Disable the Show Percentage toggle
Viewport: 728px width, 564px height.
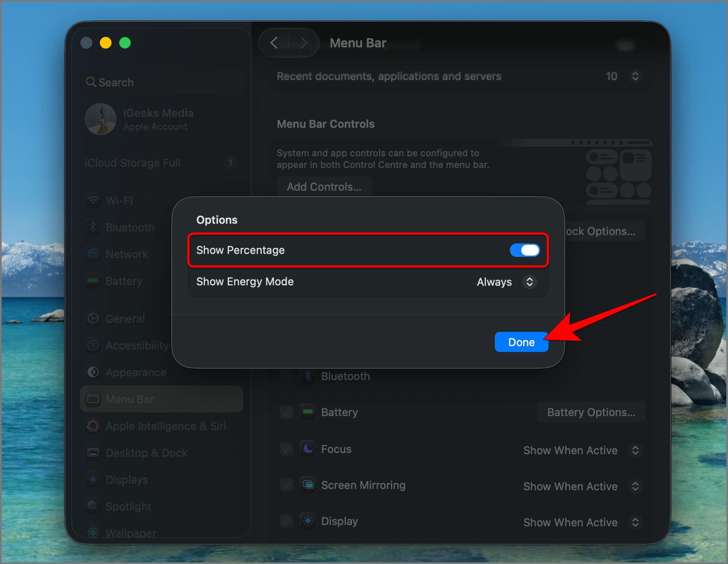(x=525, y=250)
